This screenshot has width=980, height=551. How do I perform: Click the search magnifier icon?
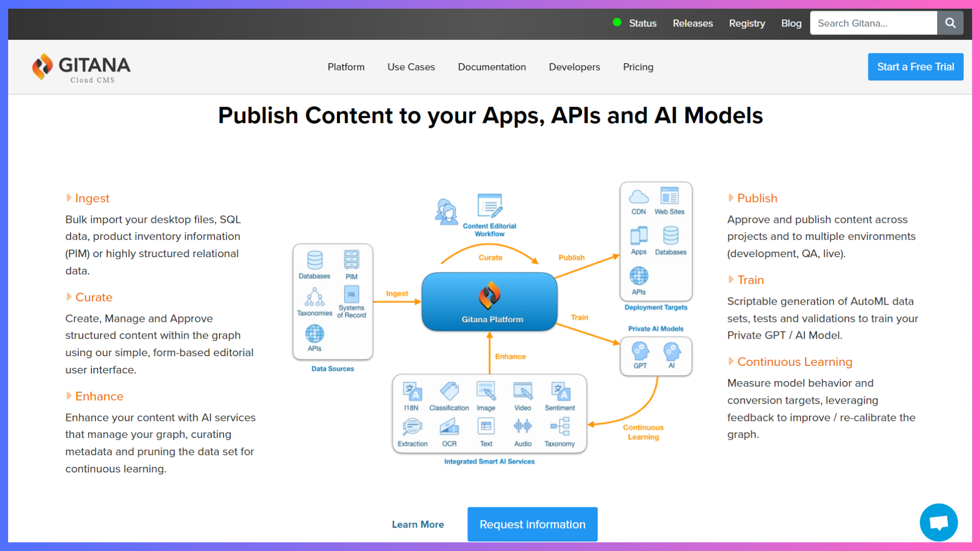point(950,23)
